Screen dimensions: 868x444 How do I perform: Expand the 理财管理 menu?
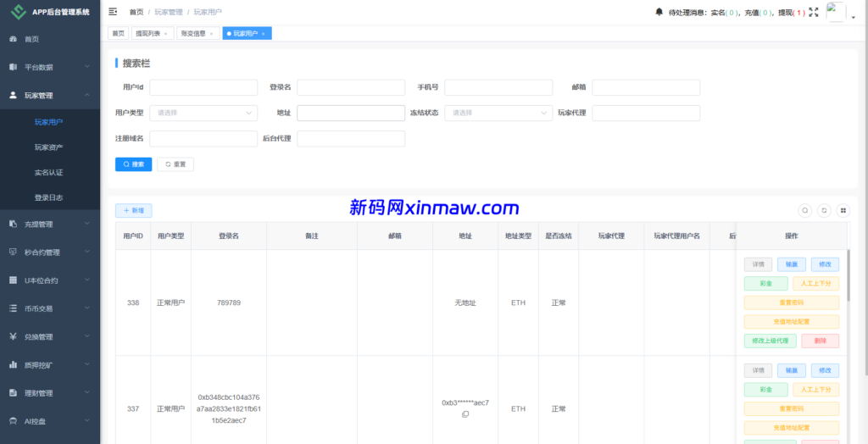(x=87, y=393)
